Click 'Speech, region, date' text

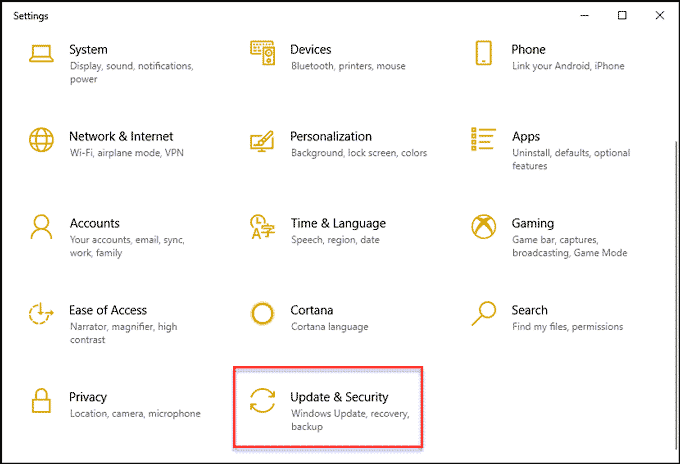(335, 240)
